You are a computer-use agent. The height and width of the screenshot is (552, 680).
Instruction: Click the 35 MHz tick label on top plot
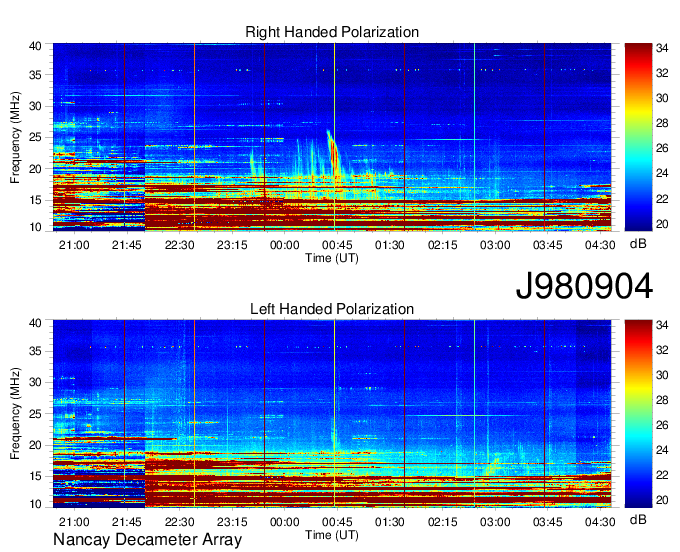tap(36, 75)
